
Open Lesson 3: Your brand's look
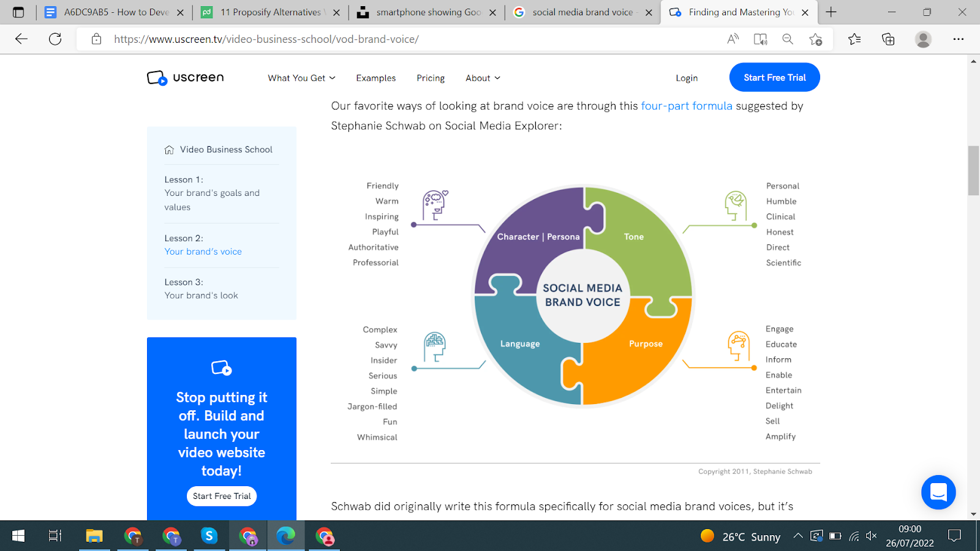click(201, 289)
